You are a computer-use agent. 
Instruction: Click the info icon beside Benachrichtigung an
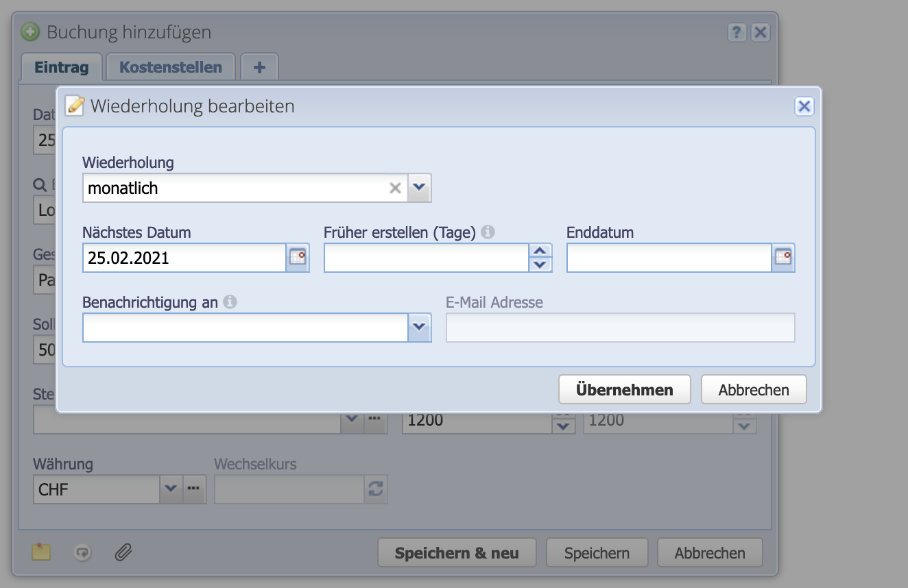pos(230,301)
